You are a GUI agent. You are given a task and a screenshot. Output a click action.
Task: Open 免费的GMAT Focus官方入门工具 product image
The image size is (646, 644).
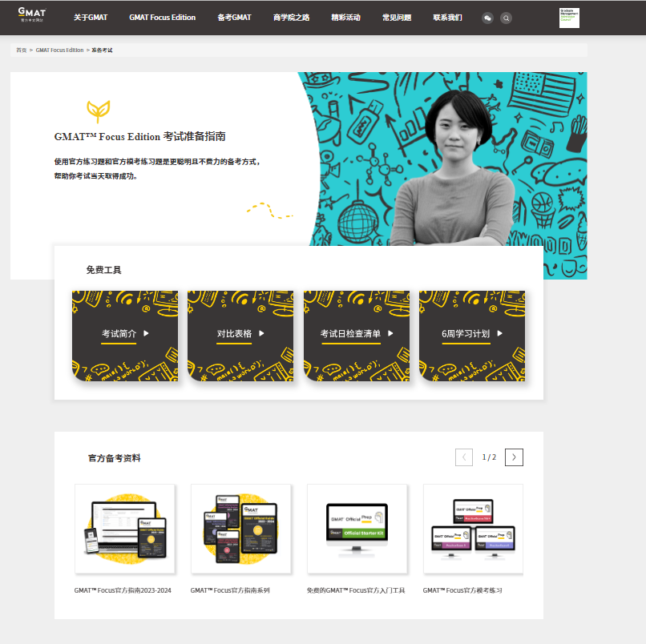[x=357, y=529]
